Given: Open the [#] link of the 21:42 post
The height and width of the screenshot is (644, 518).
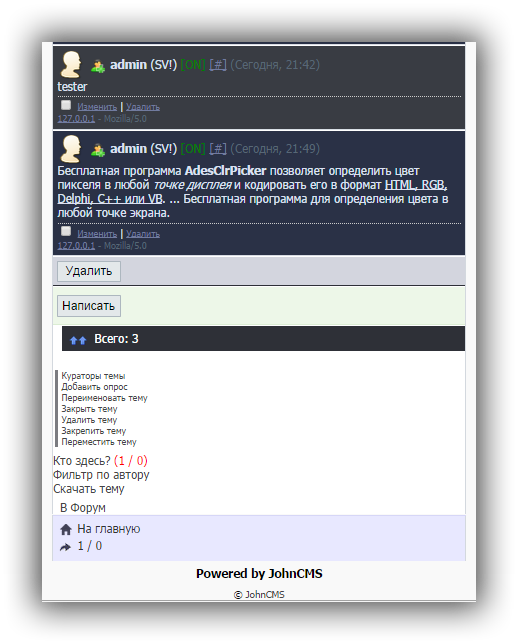Looking at the screenshot, I should pos(218,64).
